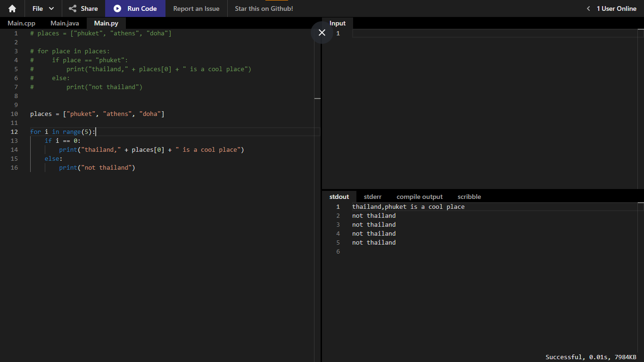Click Star this on Github link
644x362 pixels.
click(264, 8)
